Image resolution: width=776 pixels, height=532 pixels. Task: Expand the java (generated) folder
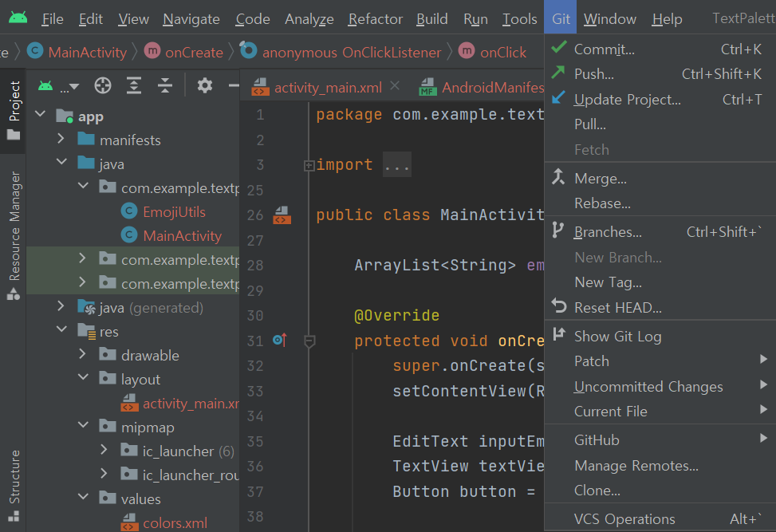pyautogui.click(x=61, y=306)
